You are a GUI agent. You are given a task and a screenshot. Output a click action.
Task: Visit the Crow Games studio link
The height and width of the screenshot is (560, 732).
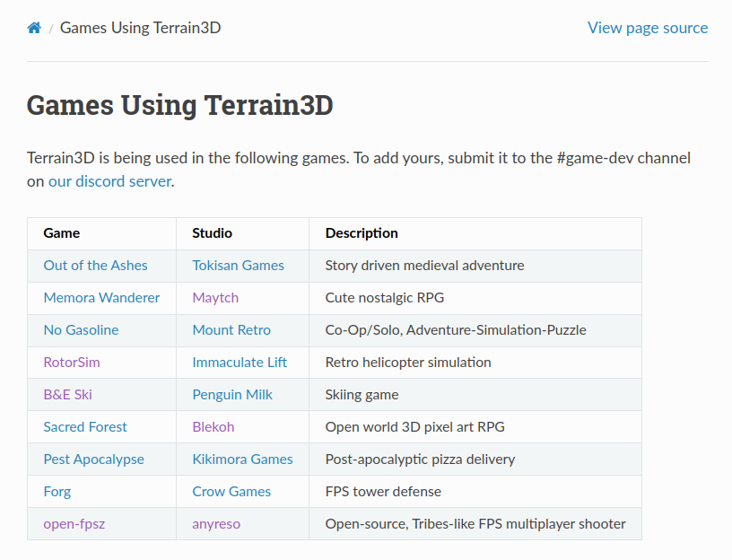[x=231, y=491]
